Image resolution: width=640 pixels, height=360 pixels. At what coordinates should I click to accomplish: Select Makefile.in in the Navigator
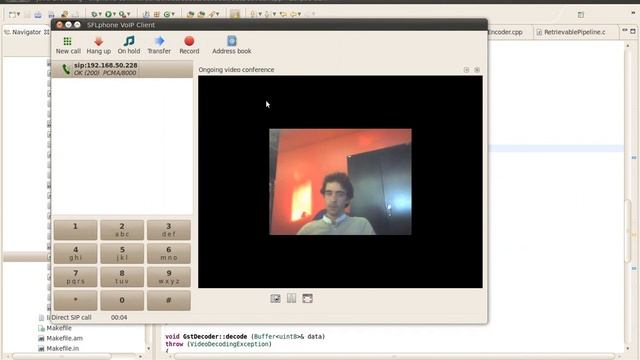click(62, 348)
